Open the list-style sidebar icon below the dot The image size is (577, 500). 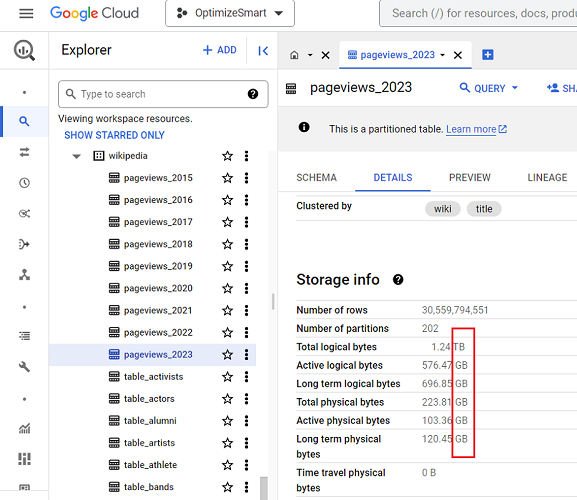click(24, 336)
